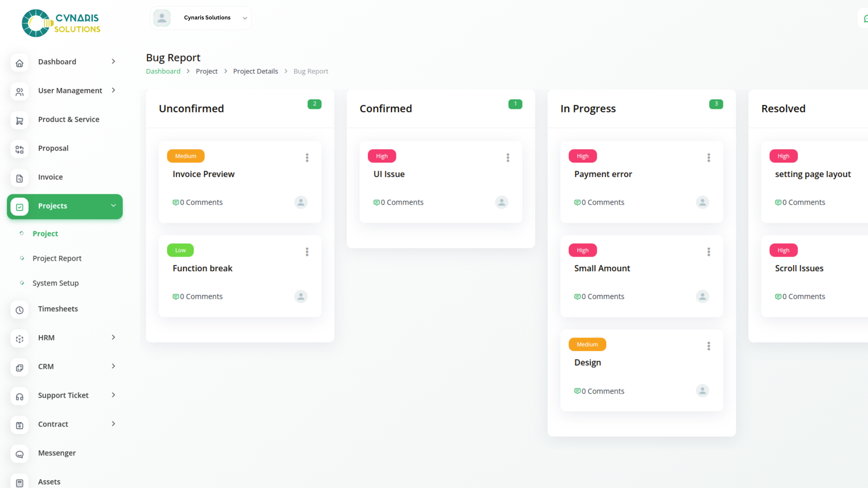Click the Product & Service cart icon
Viewport: 868px width, 488px height.
click(x=19, y=121)
